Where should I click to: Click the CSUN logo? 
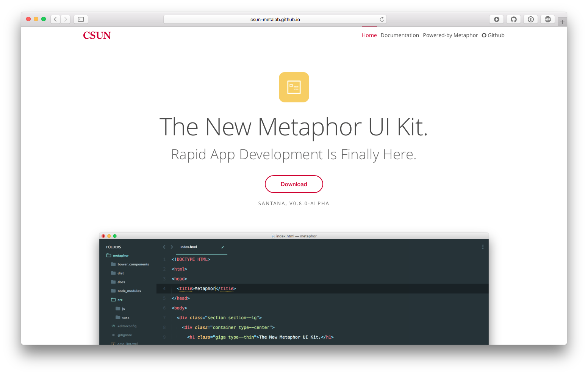pos(97,35)
